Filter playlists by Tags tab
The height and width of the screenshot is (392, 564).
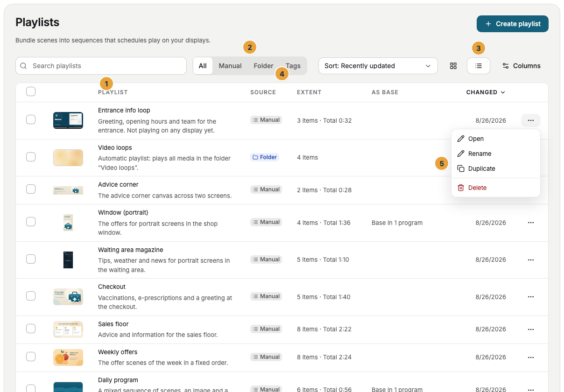click(293, 66)
